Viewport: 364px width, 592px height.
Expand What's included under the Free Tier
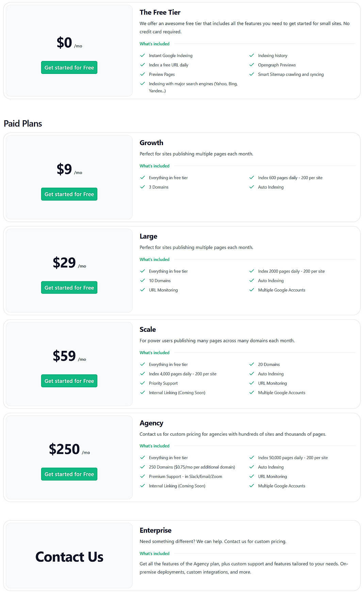point(154,44)
